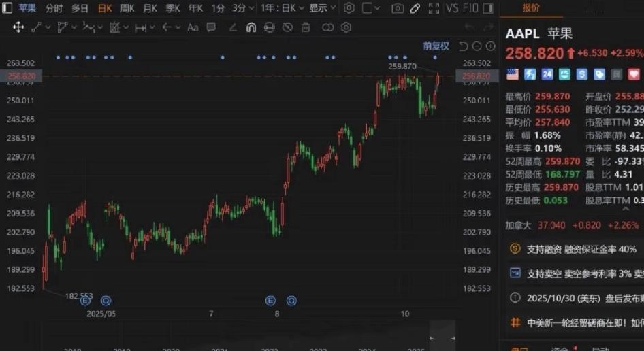Toggle the linked drawing mode switch icon
The image size is (644, 351).
[327, 27]
